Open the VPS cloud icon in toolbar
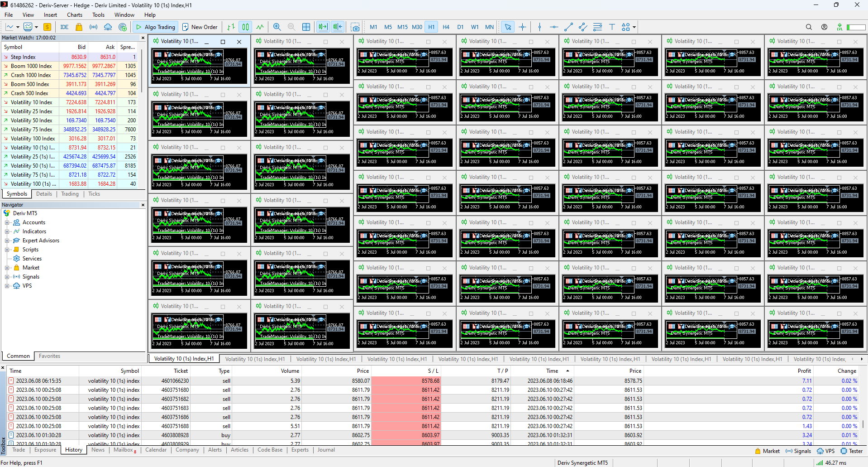Image resolution: width=868 pixels, height=467 pixels. click(108, 27)
